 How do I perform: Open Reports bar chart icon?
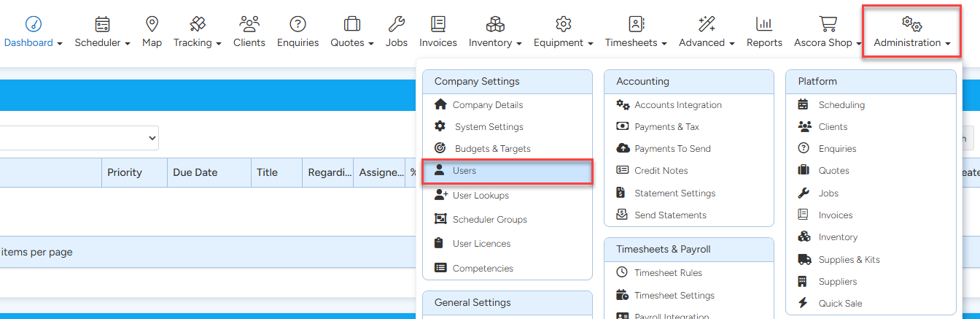764,24
